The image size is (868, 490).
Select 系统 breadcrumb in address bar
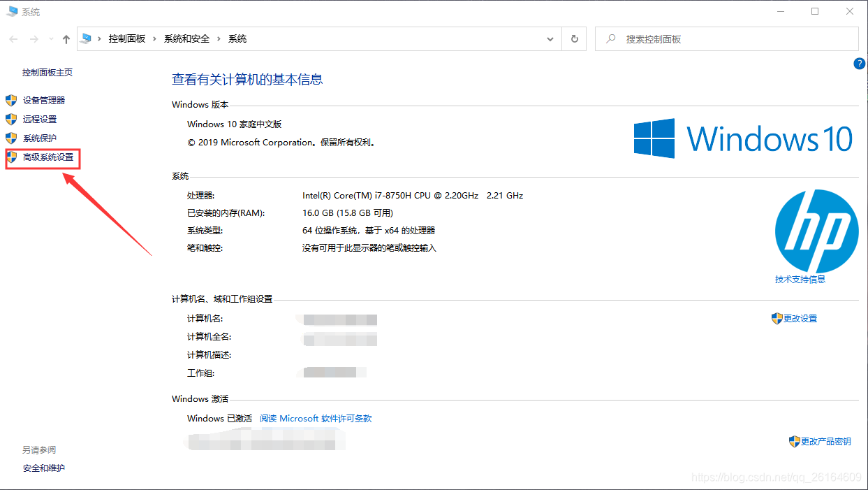[237, 39]
